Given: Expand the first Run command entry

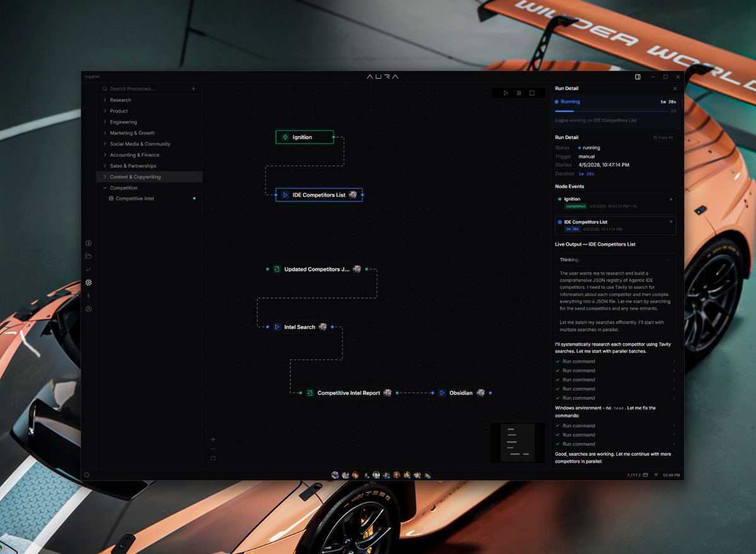Looking at the screenshot, I should 615,361.
